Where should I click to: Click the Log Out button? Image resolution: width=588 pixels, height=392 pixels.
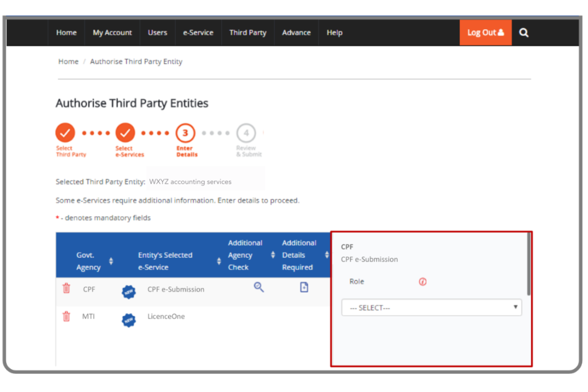(485, 33)
